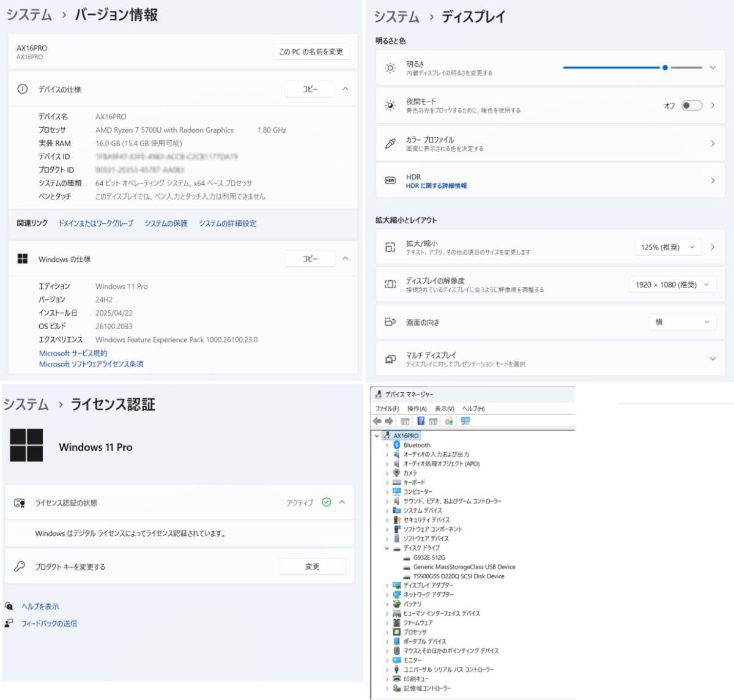Click the mouse icon beside マウスとそのほかのポインティング デバイス
Screen dimensions: 734x700
point(396,650)
